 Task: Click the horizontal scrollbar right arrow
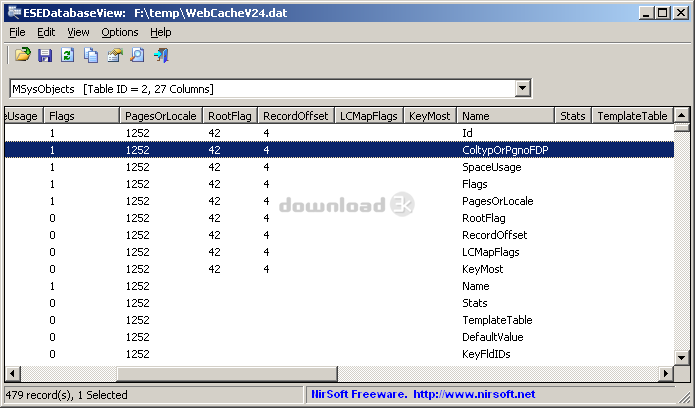coord(666,374)
